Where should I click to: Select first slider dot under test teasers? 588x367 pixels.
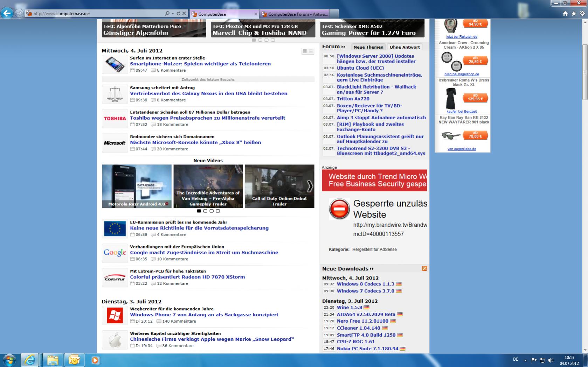254,40
